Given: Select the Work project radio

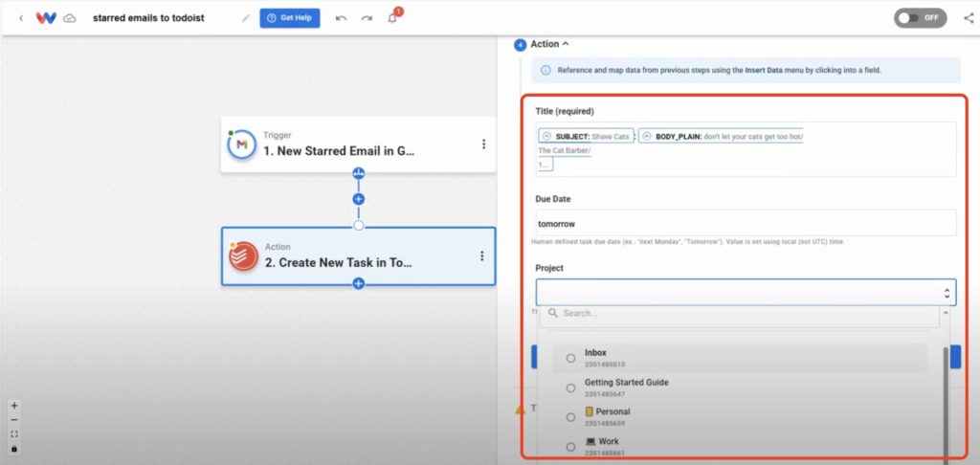Looking at the screenshot, I should 570,447.
